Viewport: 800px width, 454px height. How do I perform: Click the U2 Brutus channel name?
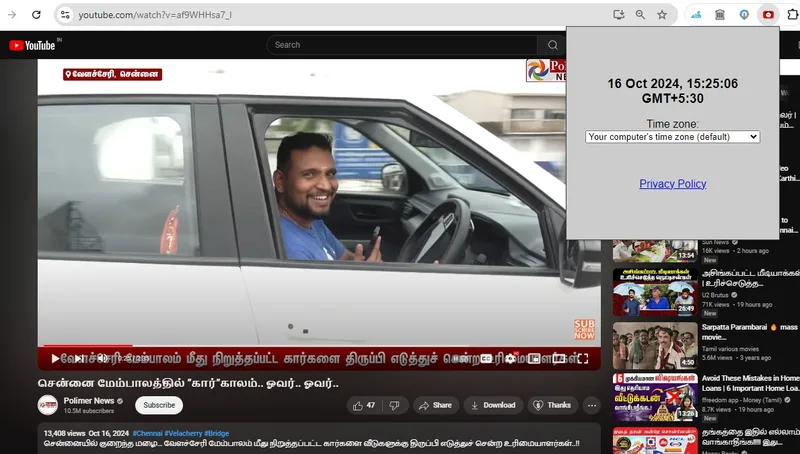click(715, 295)
